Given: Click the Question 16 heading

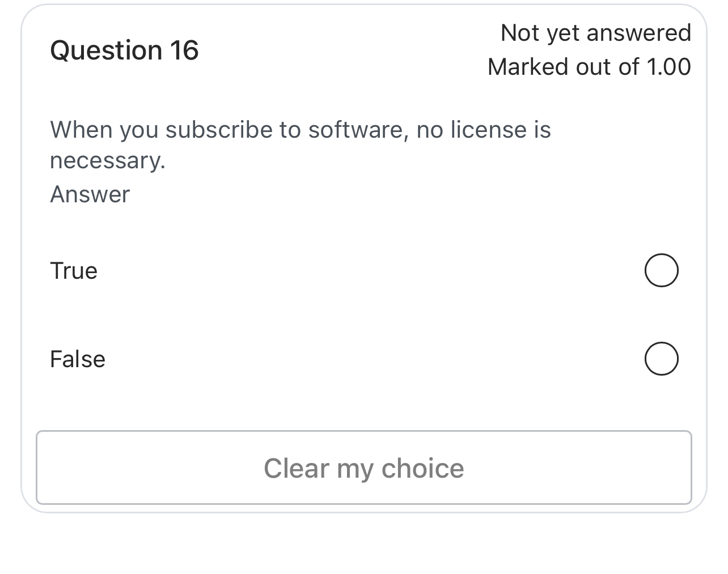Looking at the screenshot, I should pos(124,50).
